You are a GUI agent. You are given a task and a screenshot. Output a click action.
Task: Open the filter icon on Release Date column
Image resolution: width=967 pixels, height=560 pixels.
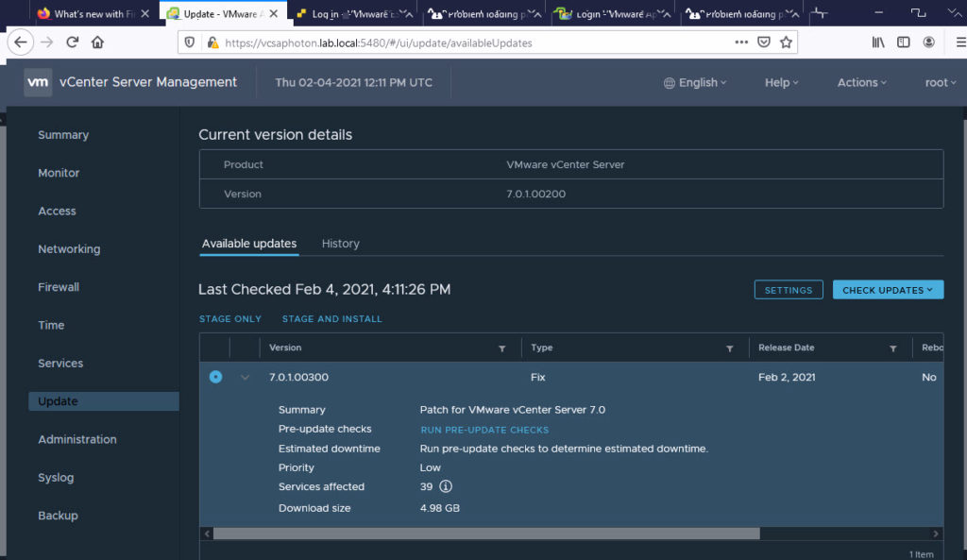893,348
